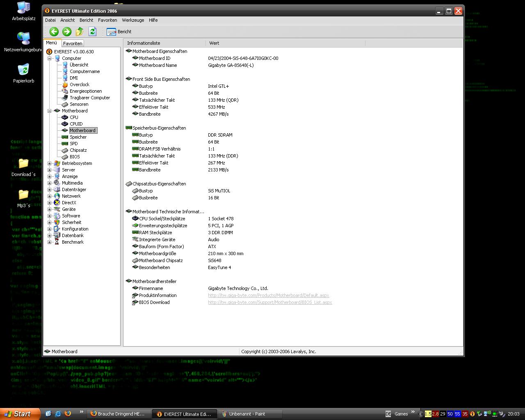Click the green Back arrow toolbar icon
525x420 pixels.
[54, 32]
